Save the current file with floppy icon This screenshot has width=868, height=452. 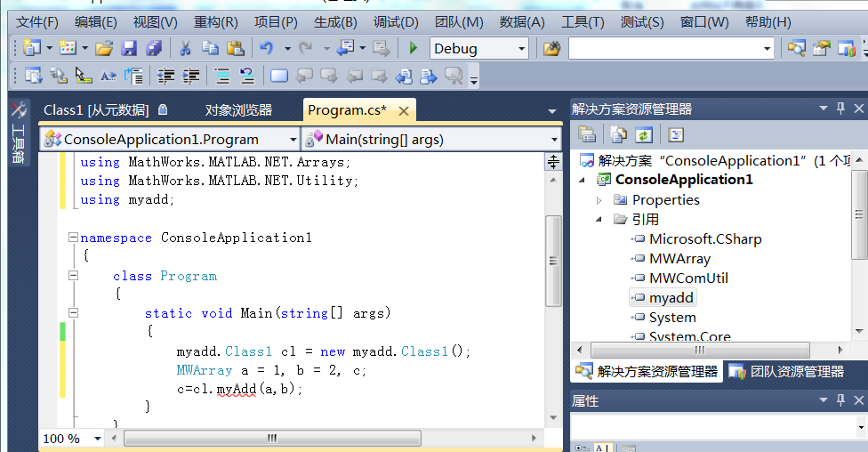click(129, 48)
